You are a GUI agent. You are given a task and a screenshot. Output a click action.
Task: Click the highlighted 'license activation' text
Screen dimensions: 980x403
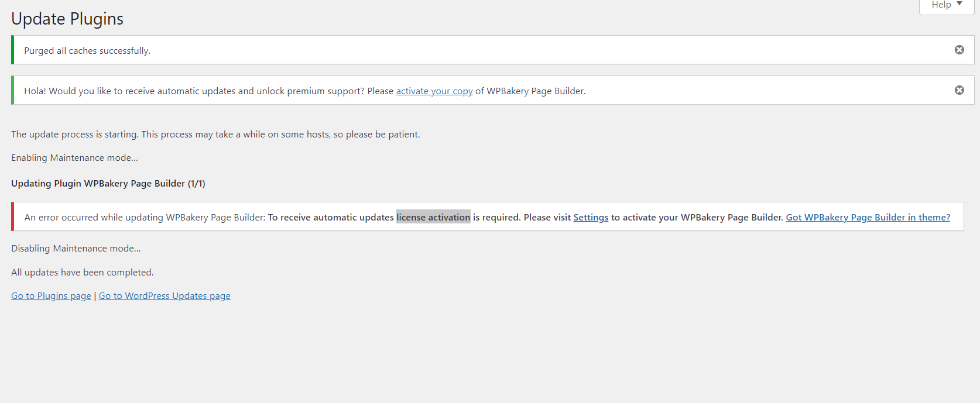(433, 218)
